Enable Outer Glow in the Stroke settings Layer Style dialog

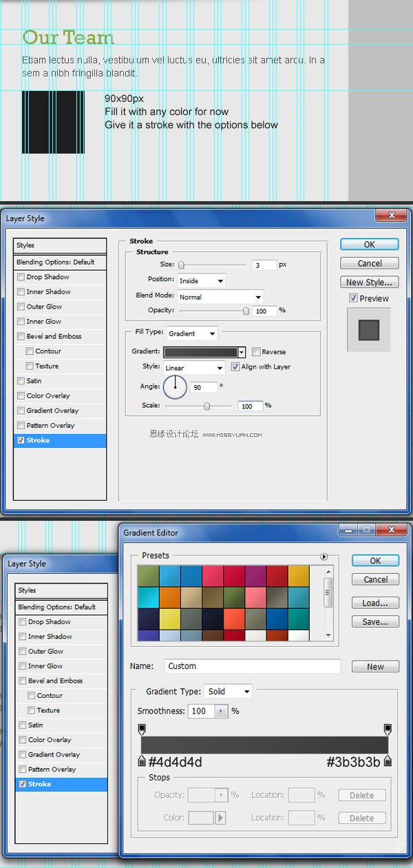(x=21, y=307)
